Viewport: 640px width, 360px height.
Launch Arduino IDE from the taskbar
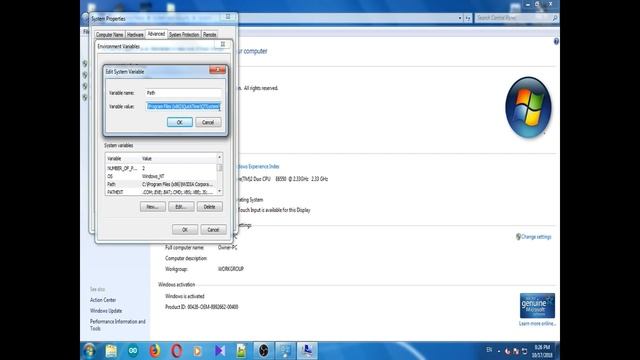(x=133, y=351)
